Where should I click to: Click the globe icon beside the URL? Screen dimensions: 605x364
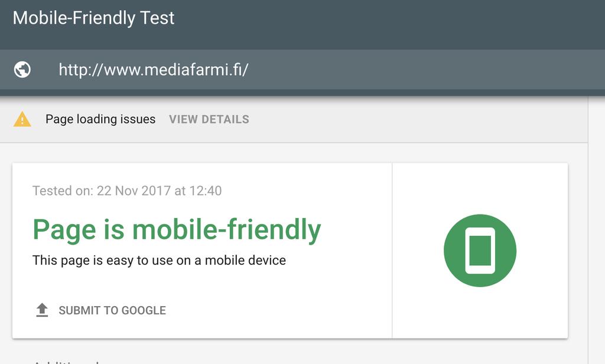(x=22, y=70)
